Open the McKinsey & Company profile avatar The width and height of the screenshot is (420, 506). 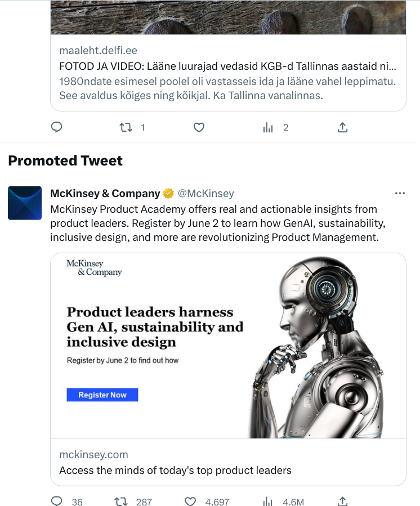[25, 203]
